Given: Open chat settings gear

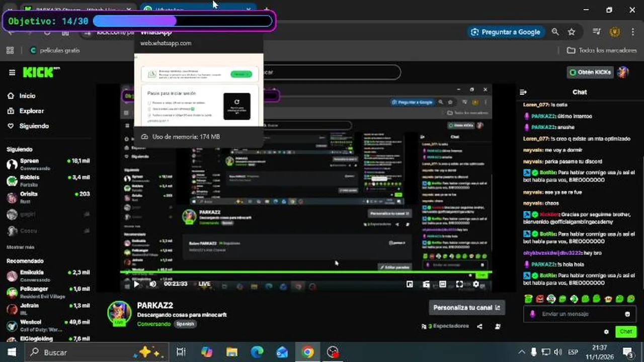Looking at the screenshot, I should (x=606, y=332).
